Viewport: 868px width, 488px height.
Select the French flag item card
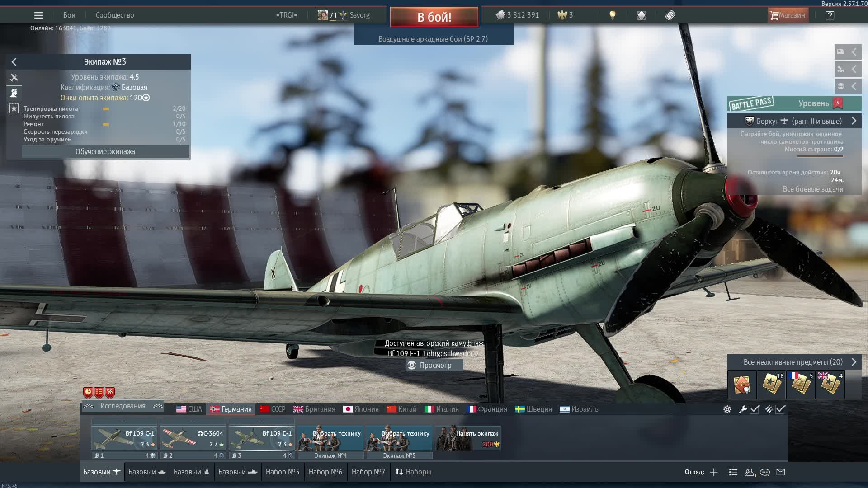coord(801,385)
